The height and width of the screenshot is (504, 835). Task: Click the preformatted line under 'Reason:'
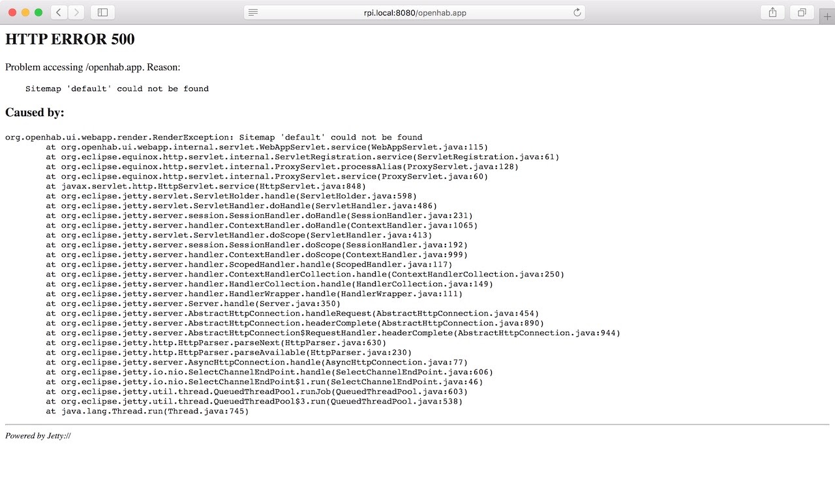[117, 89]
